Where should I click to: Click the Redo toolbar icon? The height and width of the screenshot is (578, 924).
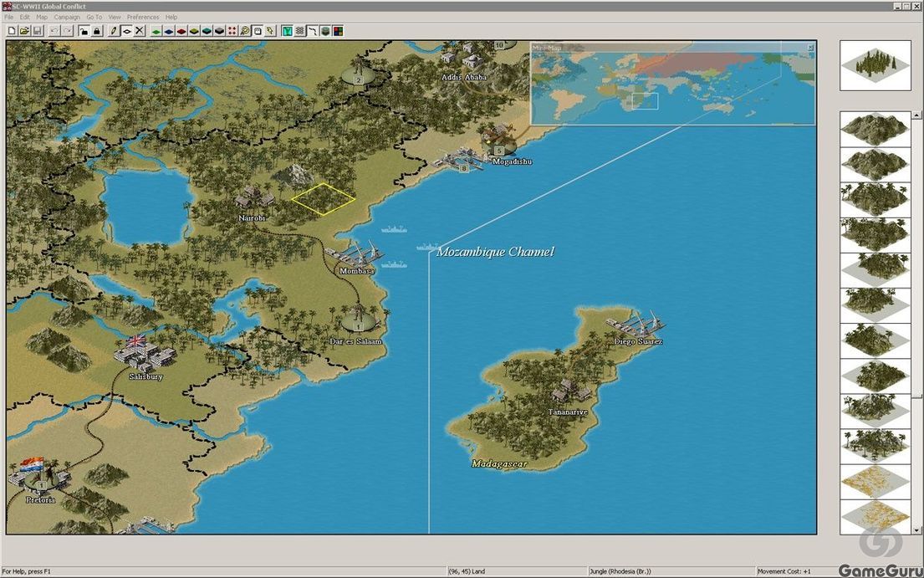click(67, 31)
